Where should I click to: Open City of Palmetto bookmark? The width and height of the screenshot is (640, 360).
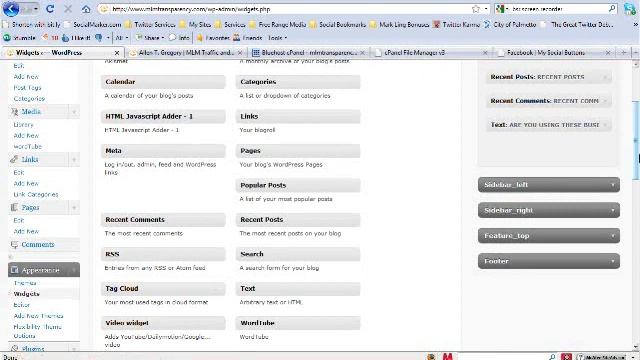[x=510, y=24]
